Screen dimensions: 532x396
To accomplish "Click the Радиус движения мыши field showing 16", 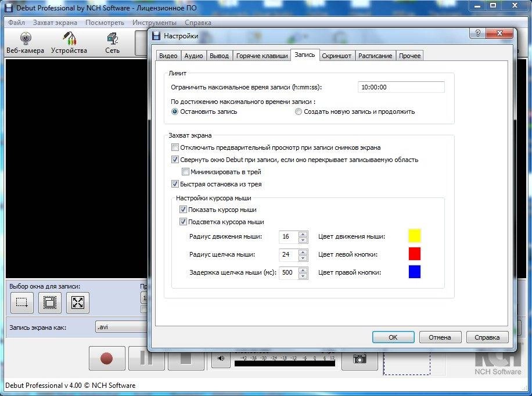I will point(289,236).
